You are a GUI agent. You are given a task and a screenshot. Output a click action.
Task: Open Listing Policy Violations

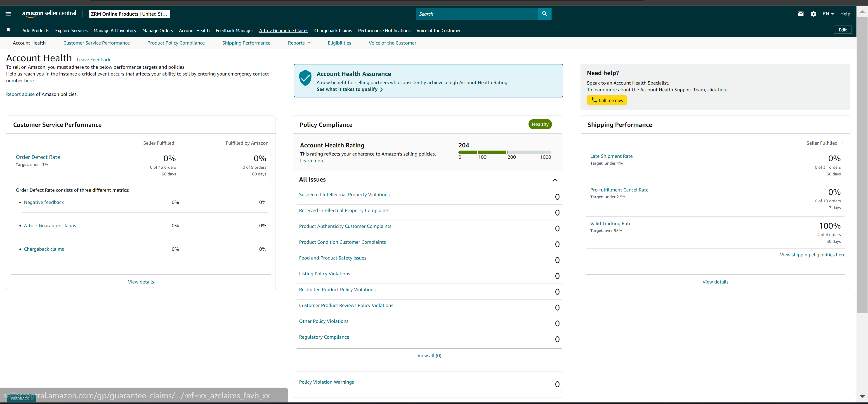pyautogui.click(x=325, y=274)
